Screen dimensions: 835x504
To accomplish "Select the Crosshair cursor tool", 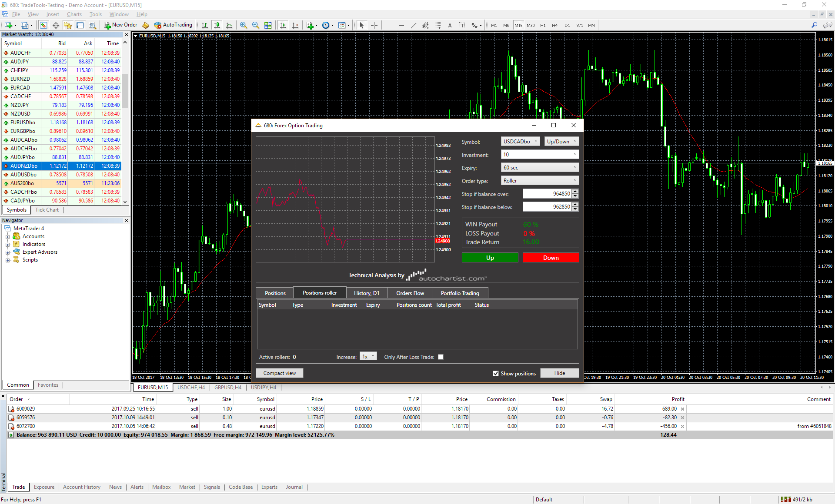I will point(374,25).
